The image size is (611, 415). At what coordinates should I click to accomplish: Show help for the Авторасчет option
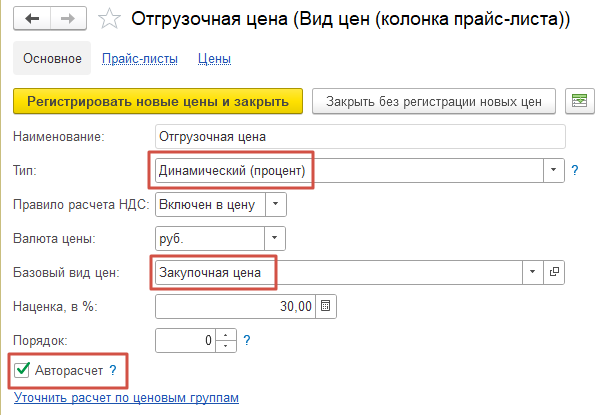tap(113, 370)
